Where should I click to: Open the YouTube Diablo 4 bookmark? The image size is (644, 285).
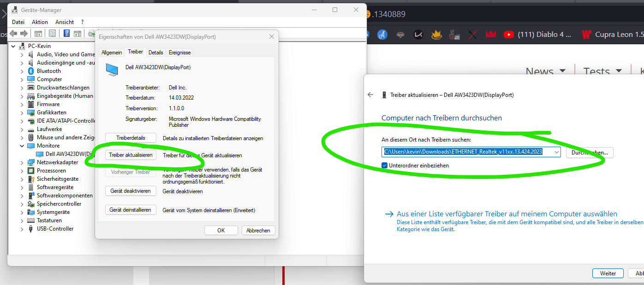coord(538,34)
